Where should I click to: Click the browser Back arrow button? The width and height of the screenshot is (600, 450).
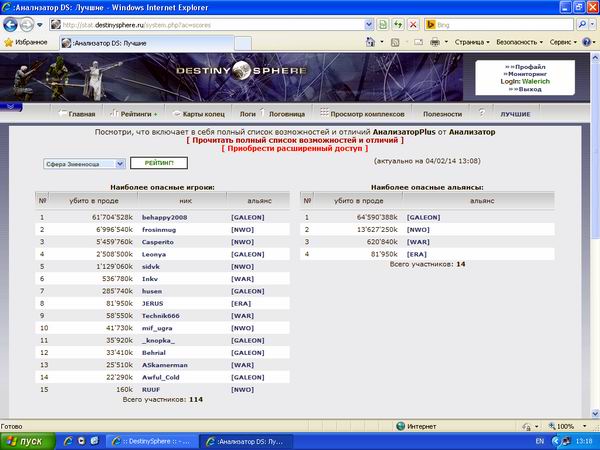[x=10, y=25]
